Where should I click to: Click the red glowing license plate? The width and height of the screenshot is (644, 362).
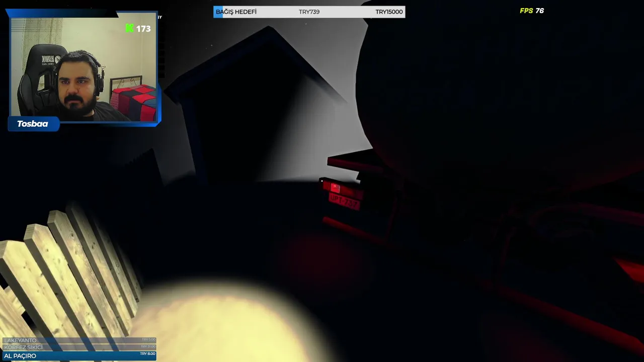(x=344, y=202)
